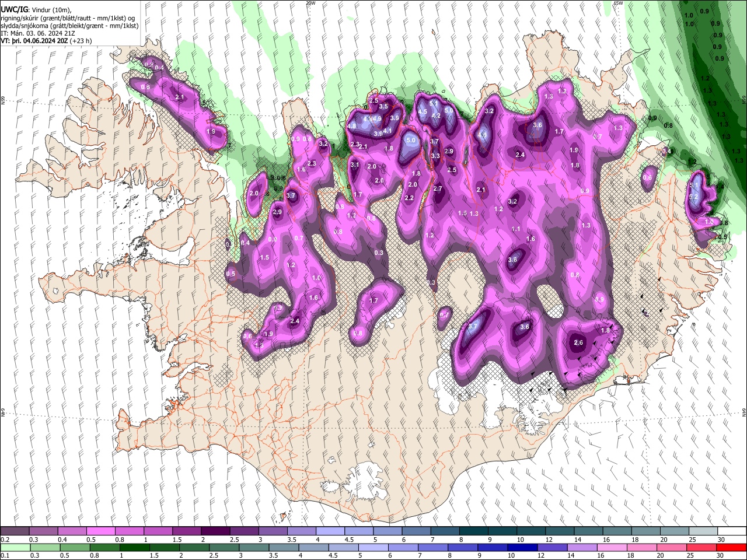747x560 pixels.
Task: Click the '2.7' precipitation value on the map
Action: 438,189
